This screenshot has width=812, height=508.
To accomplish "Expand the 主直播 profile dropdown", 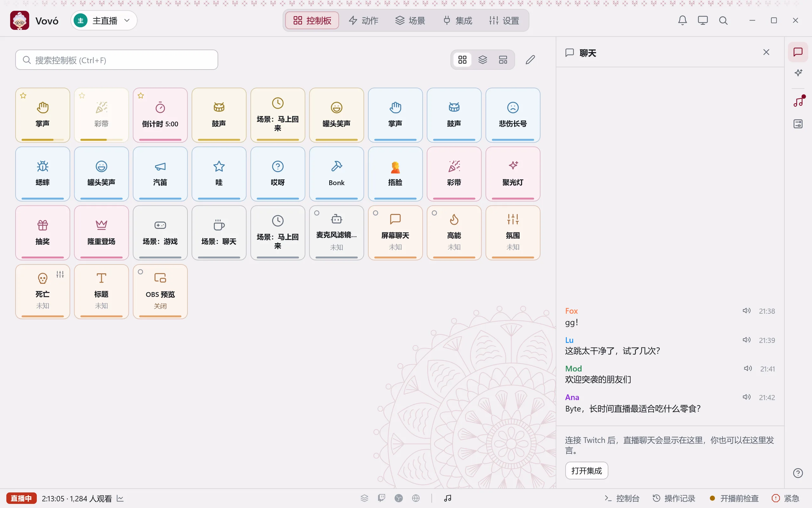I will coord(104,21).
